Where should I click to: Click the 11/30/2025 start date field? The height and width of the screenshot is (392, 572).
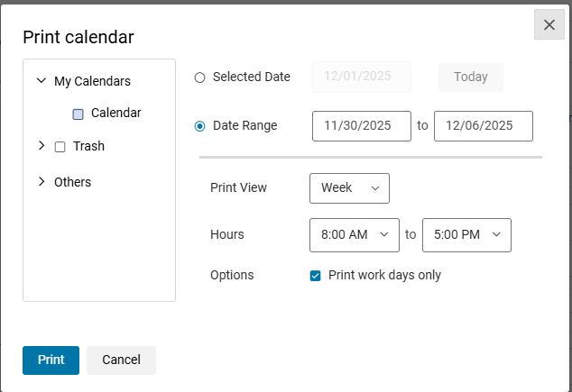click(x=361, y=126)
